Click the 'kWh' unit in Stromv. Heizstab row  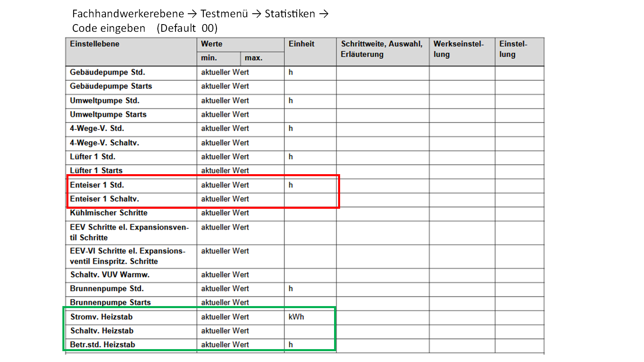point(296,317)
